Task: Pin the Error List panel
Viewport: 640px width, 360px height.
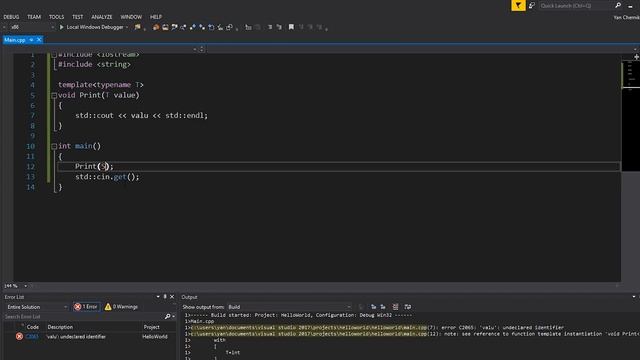Action: click(x=165, y=297)
